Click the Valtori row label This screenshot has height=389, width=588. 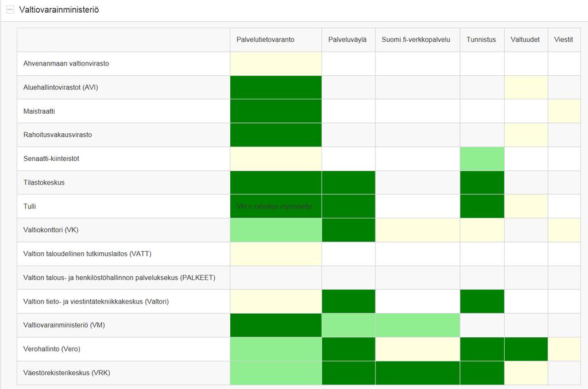tap(96, 302)
